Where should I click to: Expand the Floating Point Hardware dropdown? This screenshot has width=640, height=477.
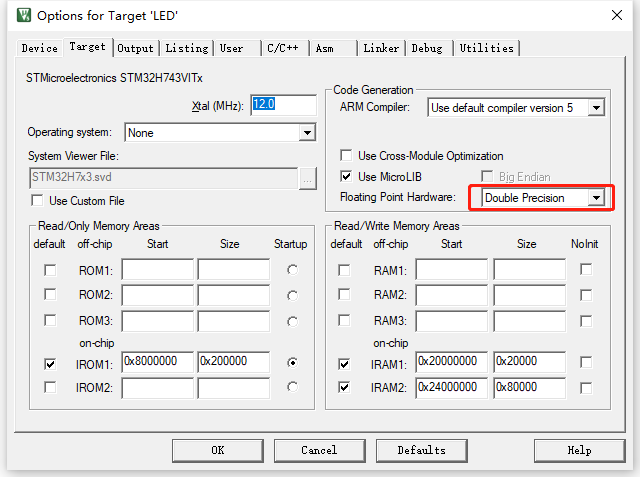click(x=596, y=198)
